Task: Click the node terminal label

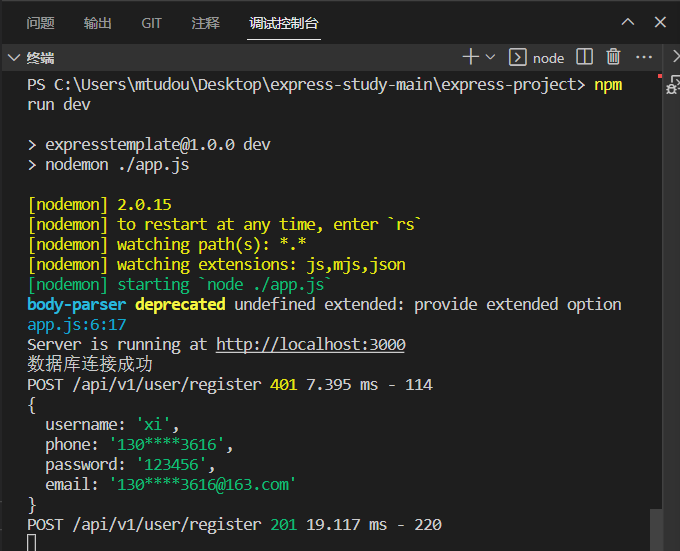Action: (548, 58)
